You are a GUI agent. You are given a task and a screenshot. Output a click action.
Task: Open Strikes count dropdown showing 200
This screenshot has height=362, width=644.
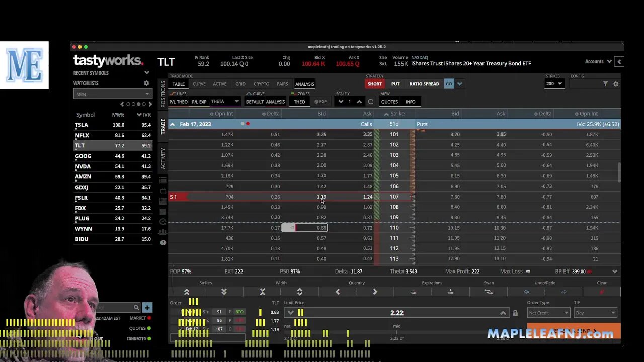click(554, 84)
